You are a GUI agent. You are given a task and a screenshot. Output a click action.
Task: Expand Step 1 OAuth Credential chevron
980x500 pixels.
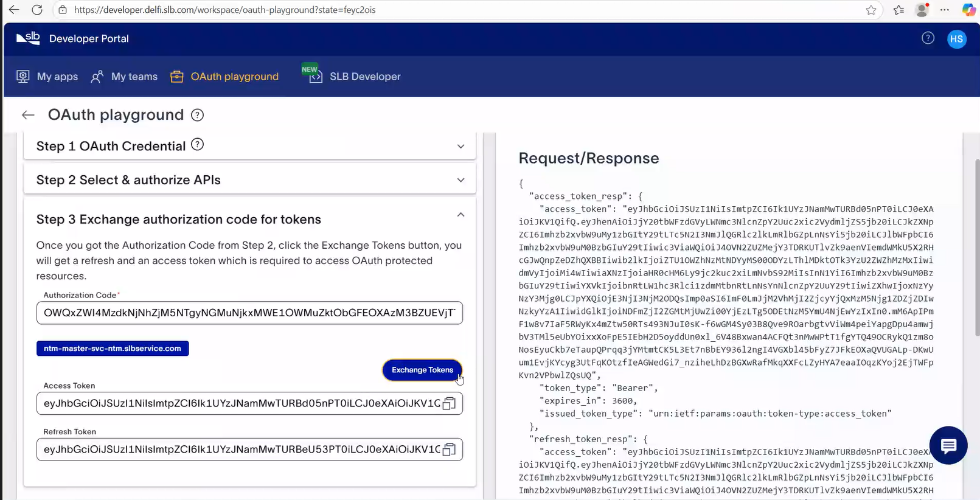pyautogui.click(x=460, y=147)
